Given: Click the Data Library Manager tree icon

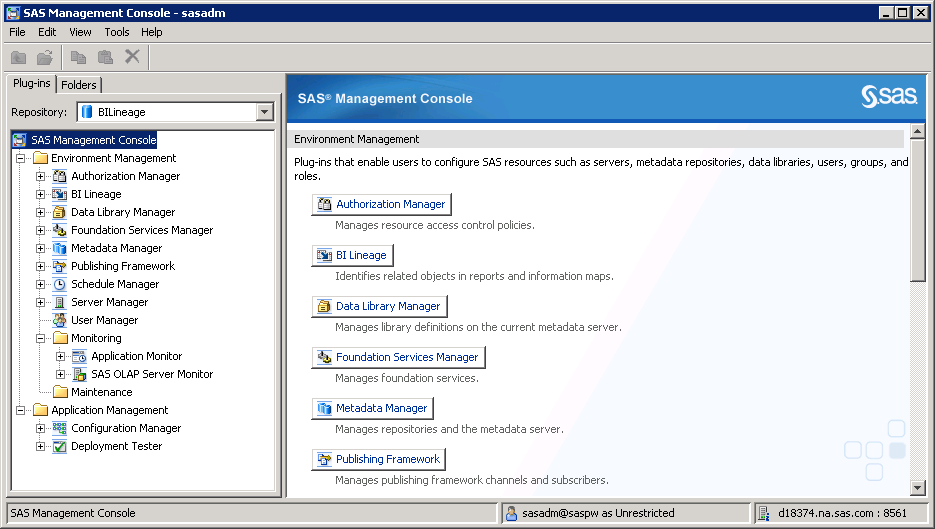Looking at the screenshot, I should (60, 212).
